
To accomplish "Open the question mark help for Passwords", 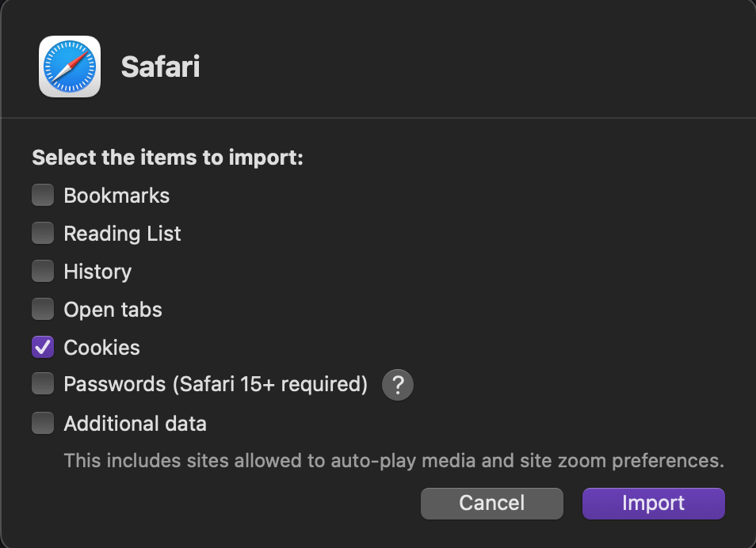I will [398, 386].
